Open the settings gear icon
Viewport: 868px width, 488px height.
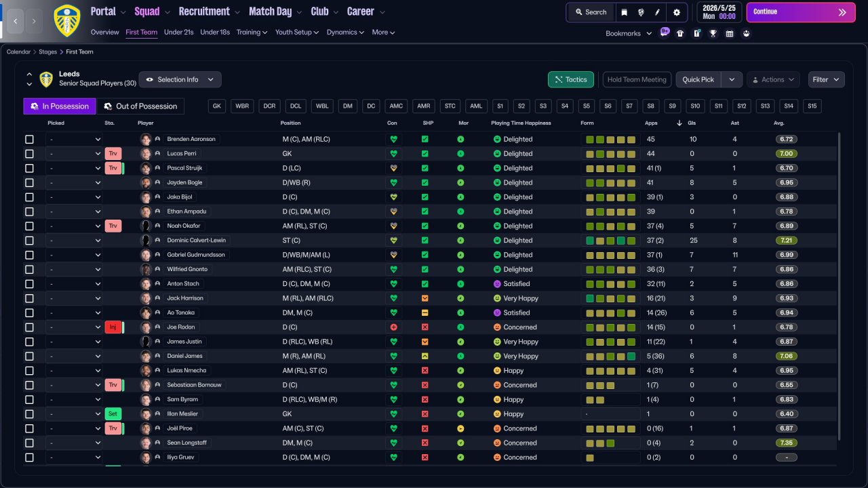click(x=676, y=12)
